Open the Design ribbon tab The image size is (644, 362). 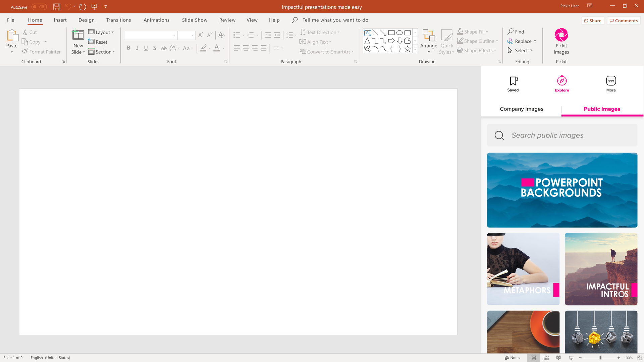click(x=87, y=20)
